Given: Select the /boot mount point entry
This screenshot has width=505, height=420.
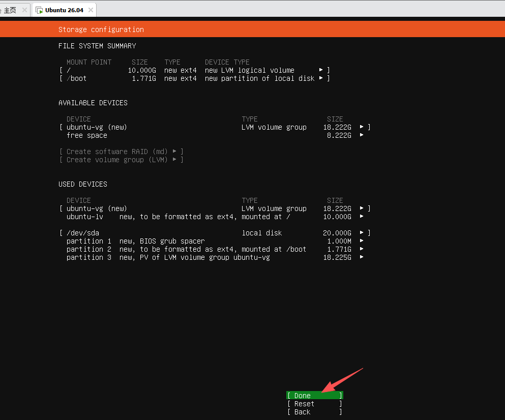Looking at the screenshot, I should pyautogui.click(x=195, y=78).
